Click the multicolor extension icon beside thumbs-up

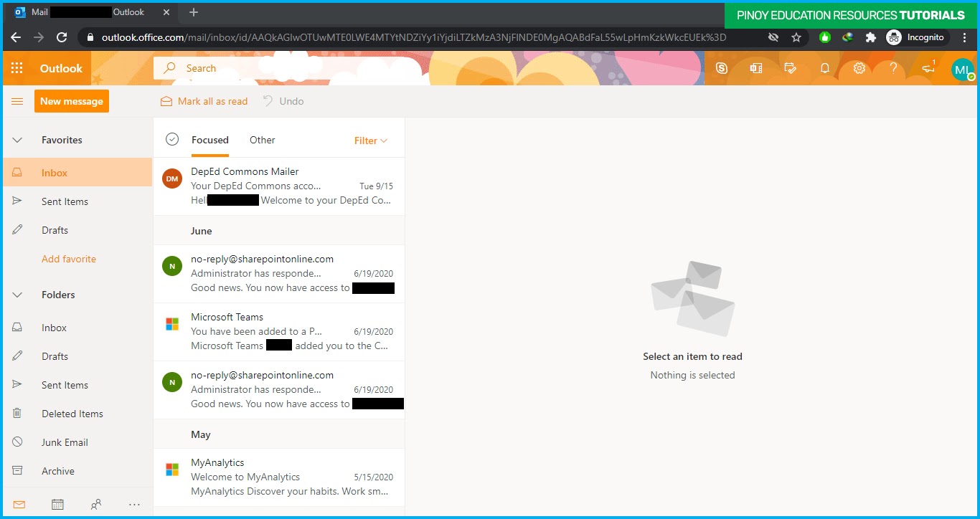[848, 37]
